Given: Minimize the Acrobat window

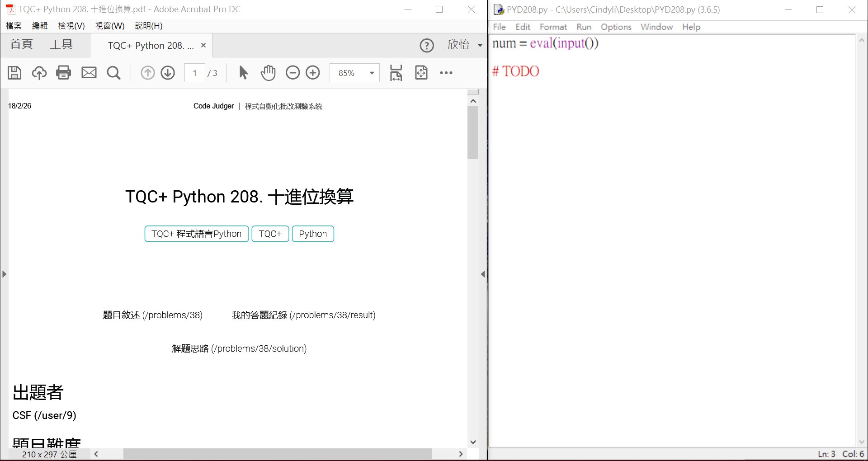Looking at the screenshot, I should click(408, 9).
